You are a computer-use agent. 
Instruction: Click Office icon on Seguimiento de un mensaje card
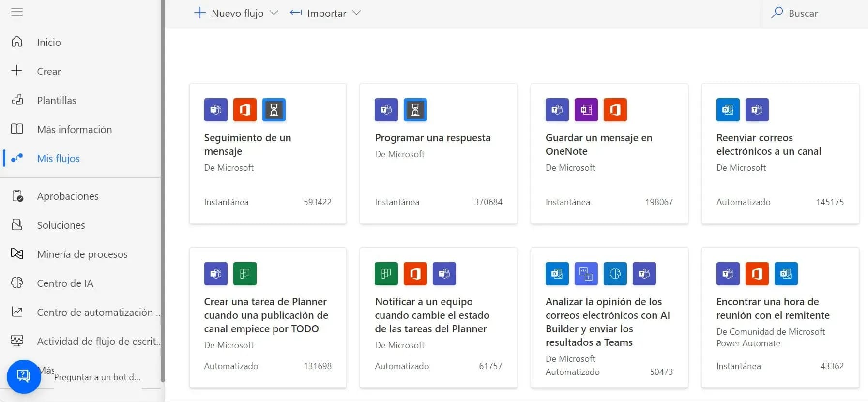[245, 109]
